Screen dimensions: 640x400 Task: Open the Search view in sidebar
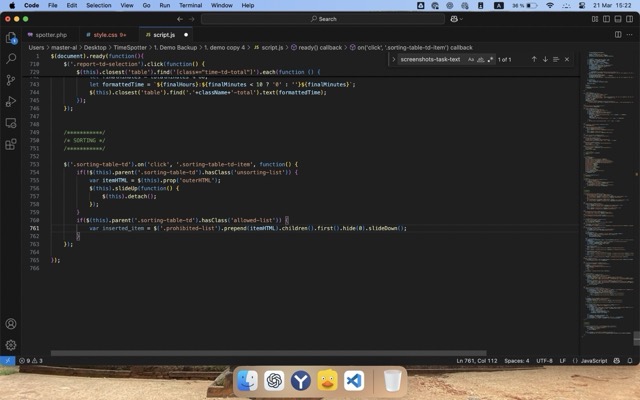coord(11,59)
